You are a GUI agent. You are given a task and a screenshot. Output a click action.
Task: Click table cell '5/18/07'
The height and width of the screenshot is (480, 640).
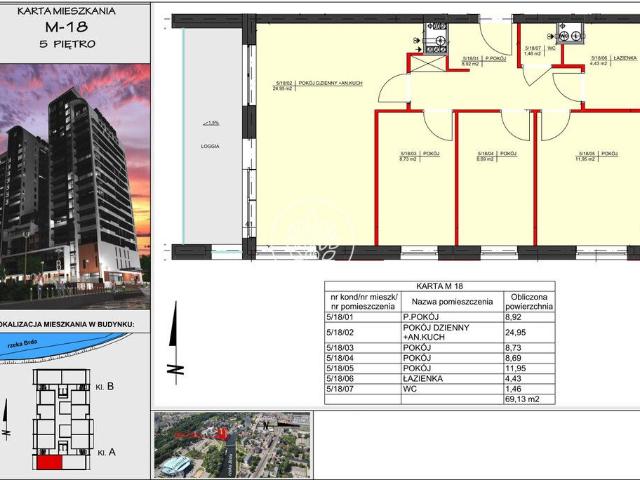click(x=340, y=389)
